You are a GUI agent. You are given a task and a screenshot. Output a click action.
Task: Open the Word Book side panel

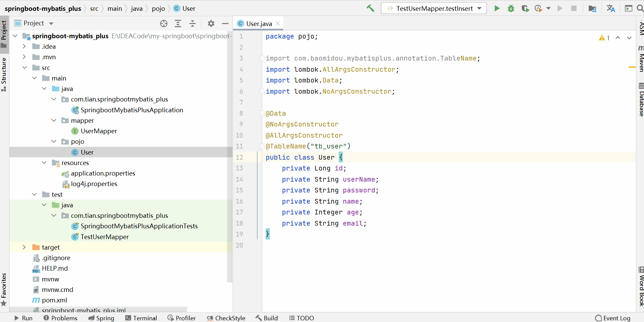[x=641, y=286]
